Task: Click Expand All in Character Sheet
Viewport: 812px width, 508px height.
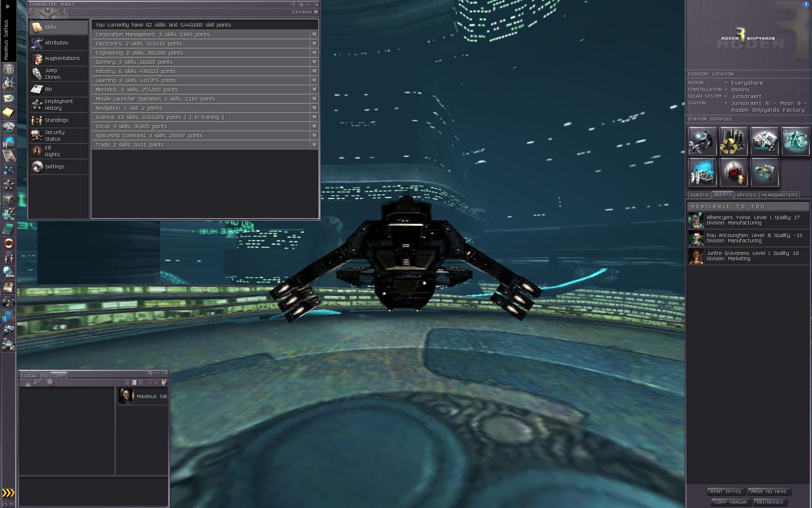Action: 305,12
